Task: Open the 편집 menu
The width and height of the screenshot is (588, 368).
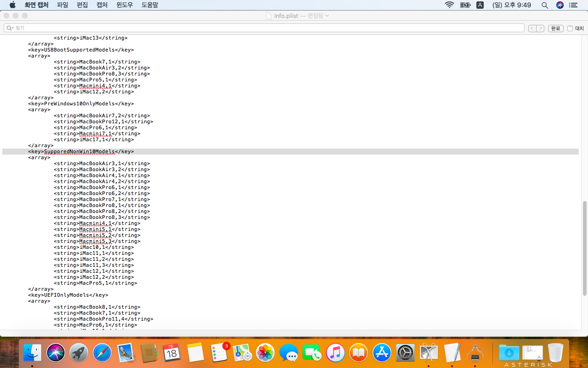Action: pyautogui.click(x=82, y=5)
